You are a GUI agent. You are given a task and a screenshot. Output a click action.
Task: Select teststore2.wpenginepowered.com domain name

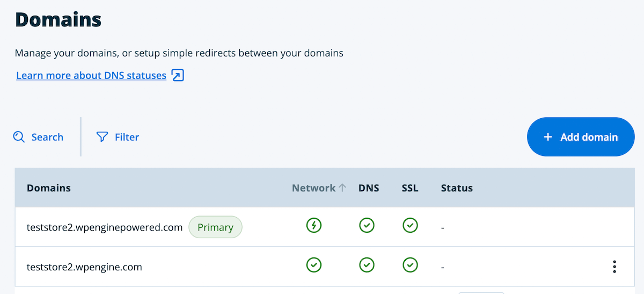(x=105, y=227)
